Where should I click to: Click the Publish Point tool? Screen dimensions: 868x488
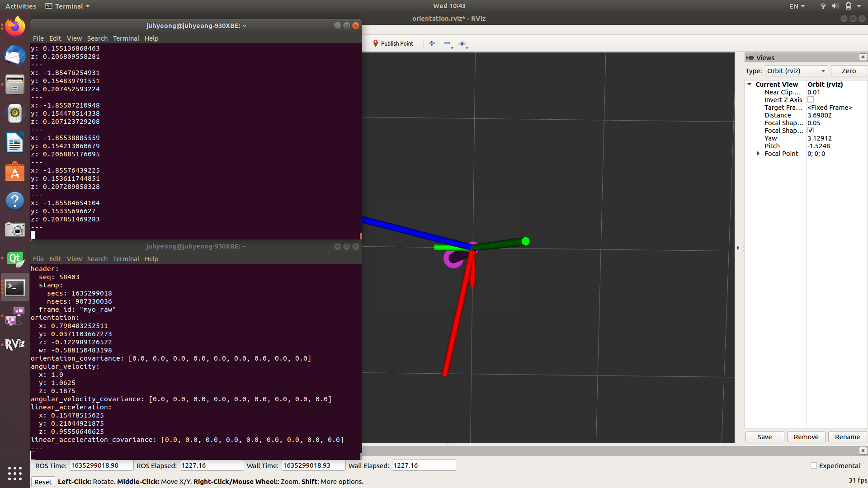393,43
